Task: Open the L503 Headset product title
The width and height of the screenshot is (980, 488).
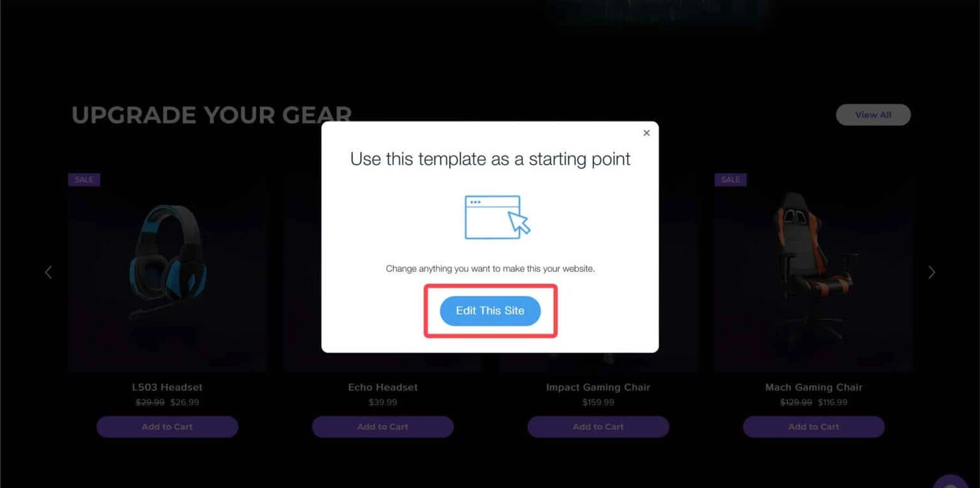Action: point(167,387)
